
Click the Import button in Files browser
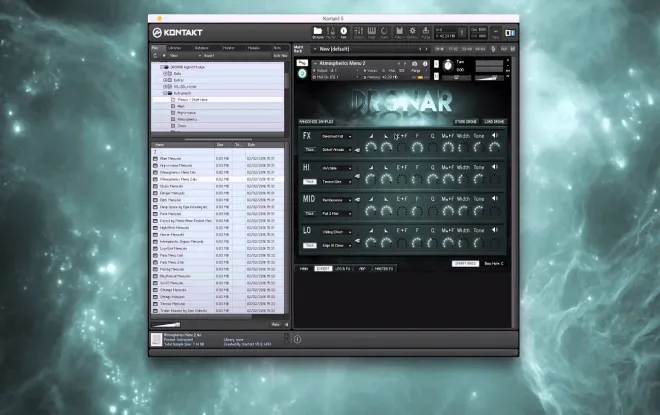click(x=209, y=56)
